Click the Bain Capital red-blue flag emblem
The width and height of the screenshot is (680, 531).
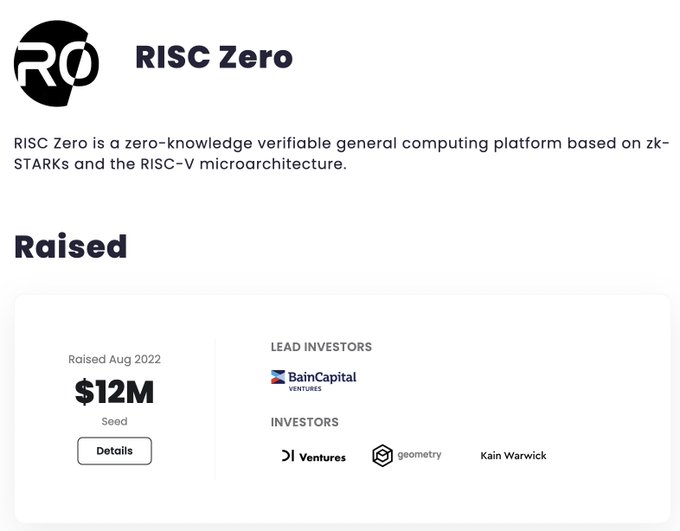(278, 377)
